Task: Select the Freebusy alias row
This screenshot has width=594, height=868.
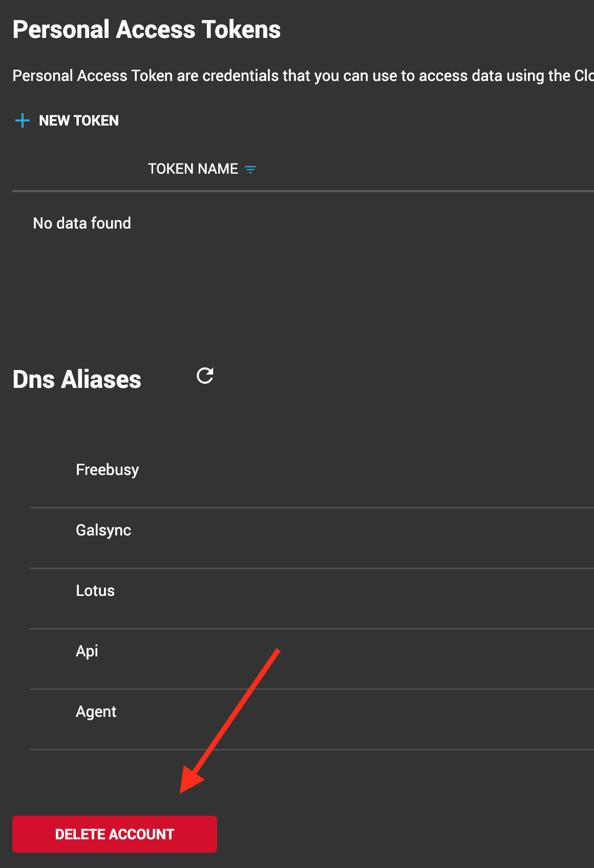Action: [x=108, y=470]
